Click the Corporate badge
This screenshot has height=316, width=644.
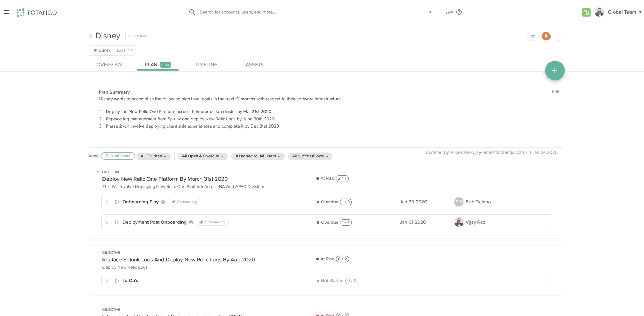click(x=139, y=36)
